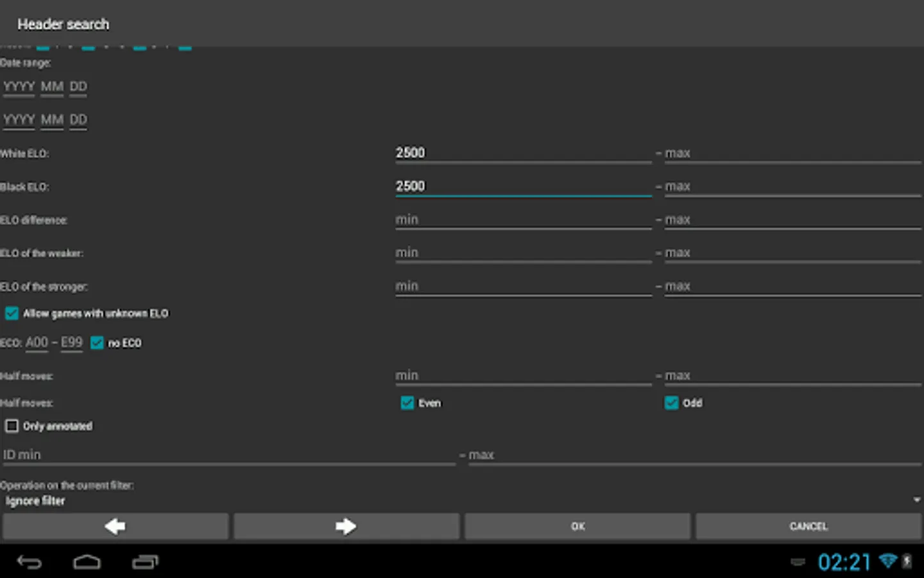
Task: Click the first date row YYYY field
Action: click(19, 87)
